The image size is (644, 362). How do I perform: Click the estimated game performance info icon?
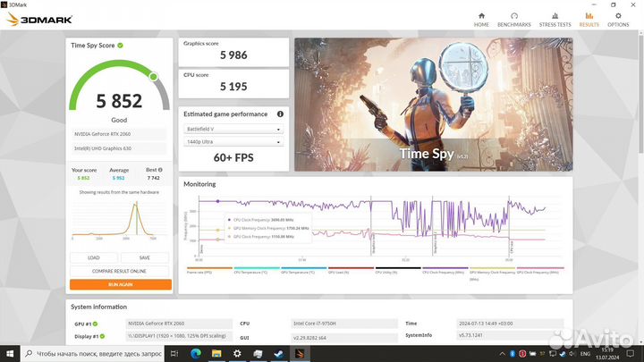[280, 114]
